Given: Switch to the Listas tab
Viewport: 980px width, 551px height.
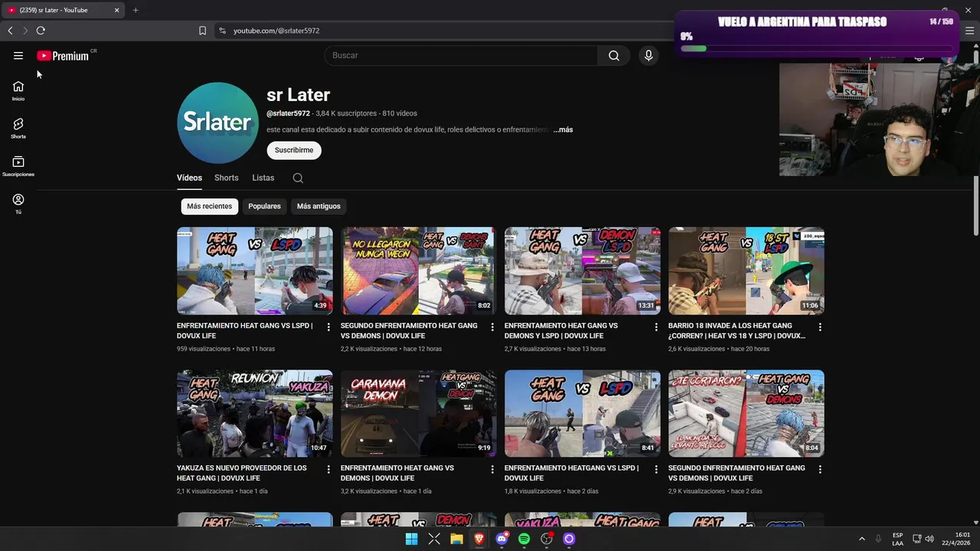Looking at the screenshot, I should [x=263, y=178].
